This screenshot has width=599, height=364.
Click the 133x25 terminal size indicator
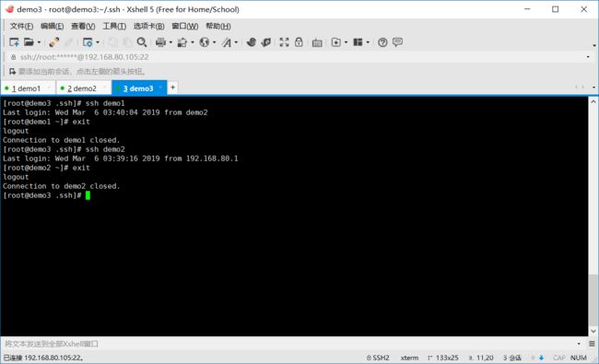point(443,358)
